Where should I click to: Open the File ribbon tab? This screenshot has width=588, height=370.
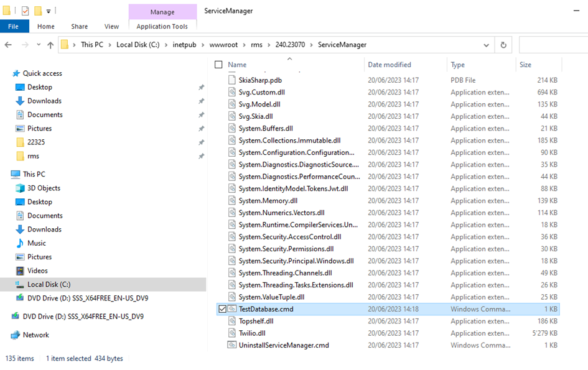14,26
